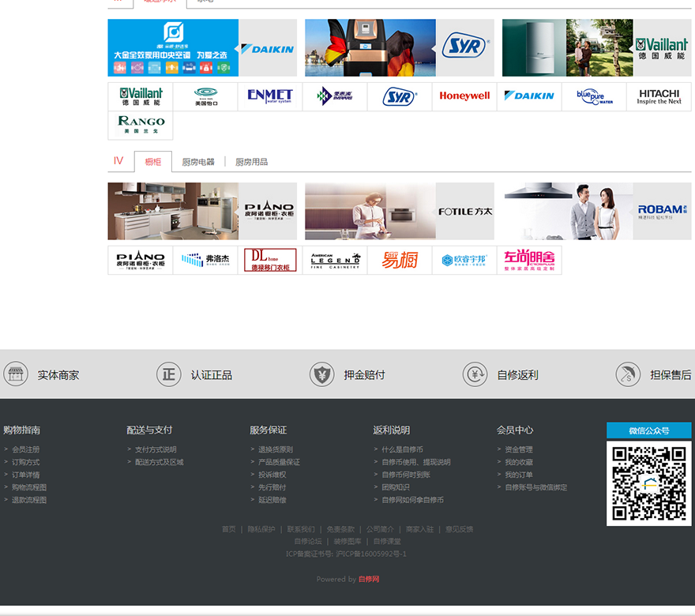Open the 退换货原则 link
695x616 pixels.
(x=276, y=449)
